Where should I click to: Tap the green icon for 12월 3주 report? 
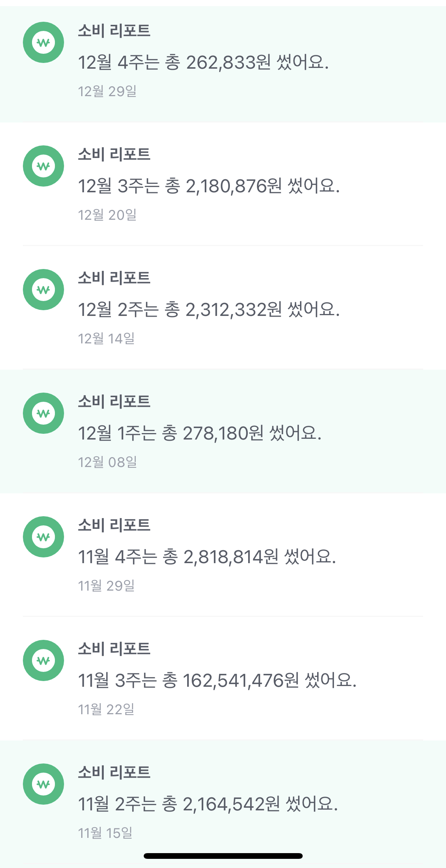click(43, 166)
